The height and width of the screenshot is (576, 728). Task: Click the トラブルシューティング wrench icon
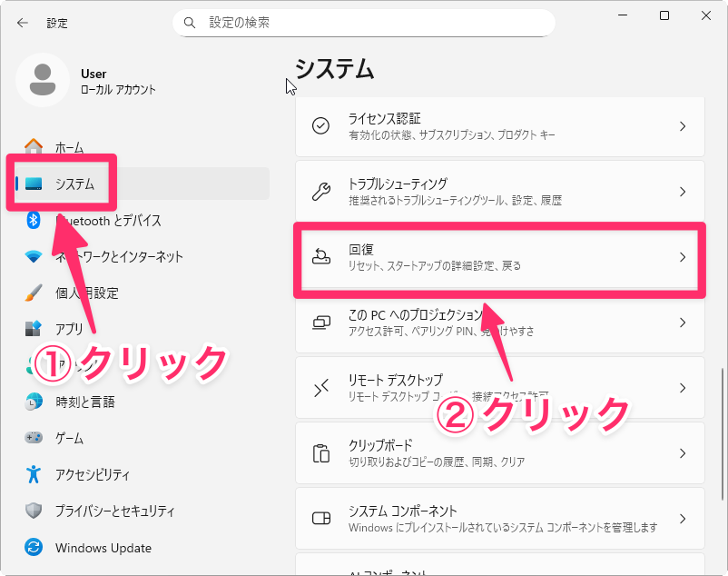point(321,192)
